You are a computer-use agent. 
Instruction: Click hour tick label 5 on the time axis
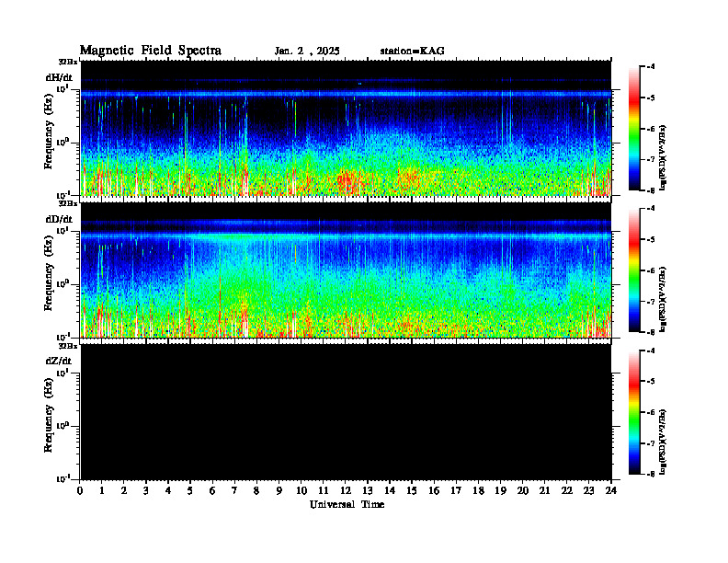click(190, 491)
